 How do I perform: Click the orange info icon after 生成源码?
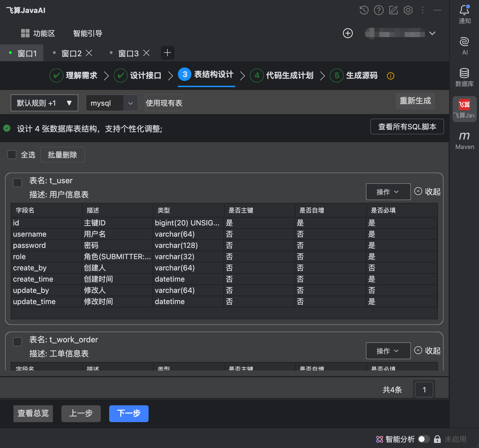click(391, 76)
